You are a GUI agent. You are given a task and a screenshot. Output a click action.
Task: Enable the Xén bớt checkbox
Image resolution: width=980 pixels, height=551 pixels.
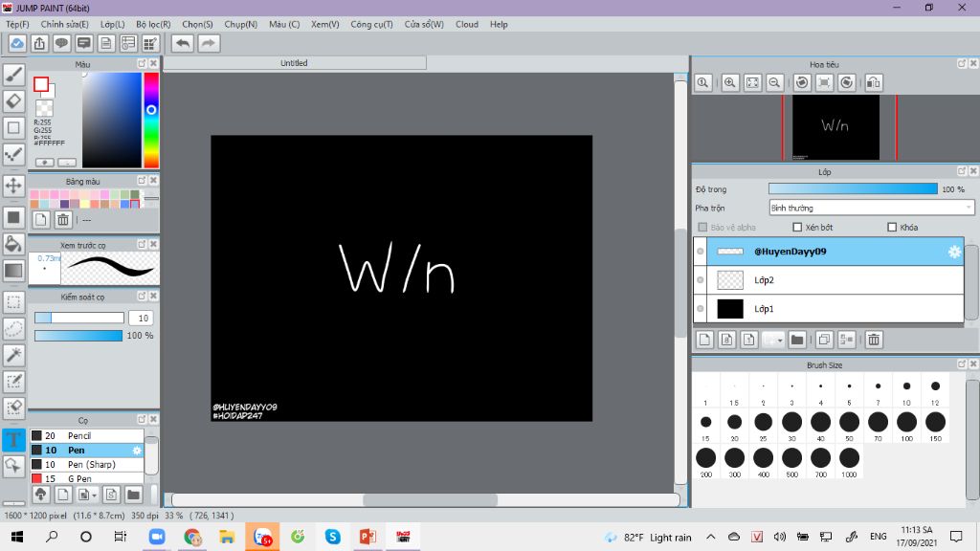coord(797,228)
